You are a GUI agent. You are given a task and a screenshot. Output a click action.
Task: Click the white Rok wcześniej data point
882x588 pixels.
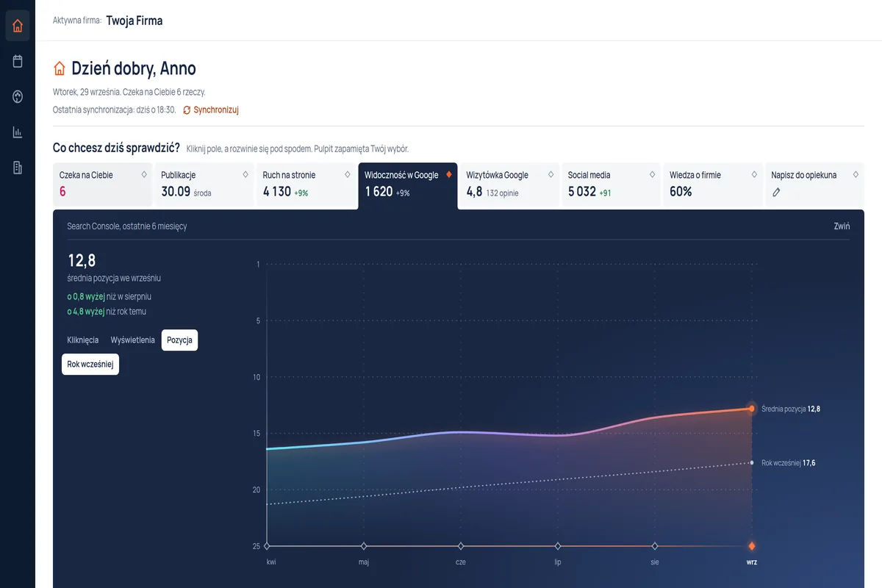pos(752,462)
